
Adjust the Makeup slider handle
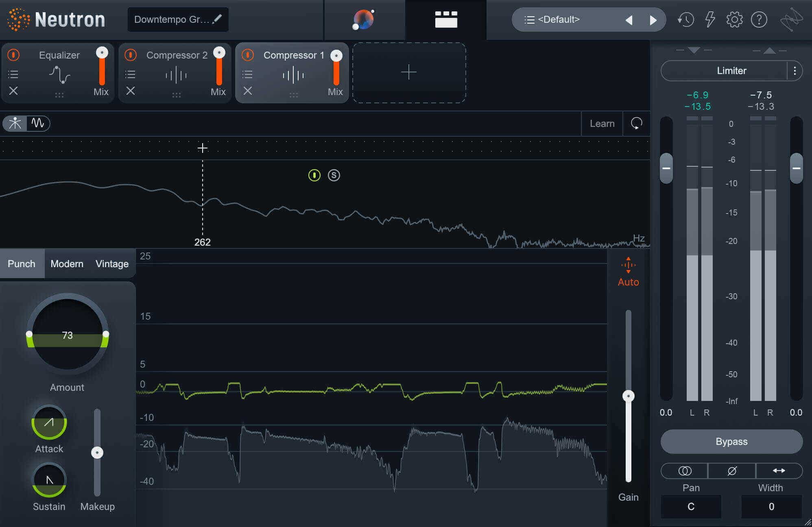pos(97,453)
